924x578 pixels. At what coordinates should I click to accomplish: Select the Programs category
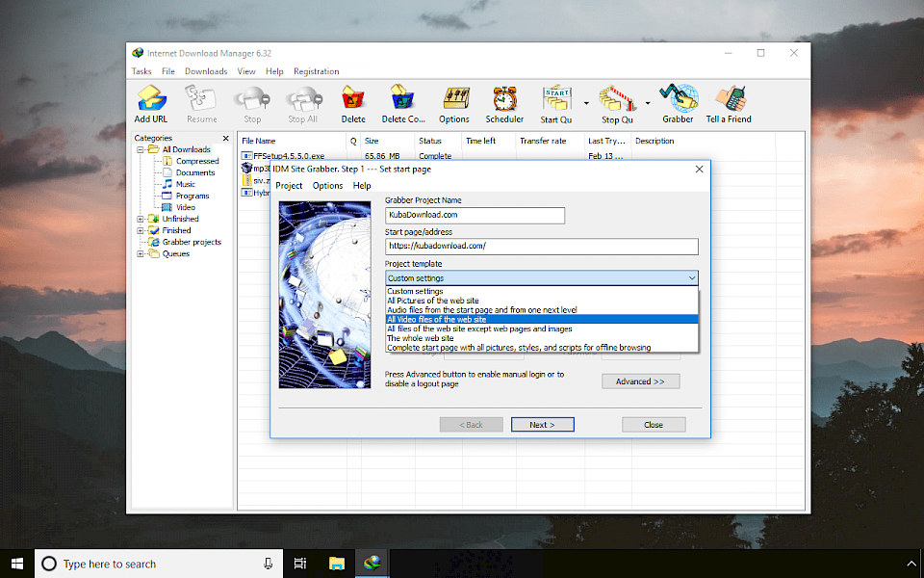pos(192,196)
